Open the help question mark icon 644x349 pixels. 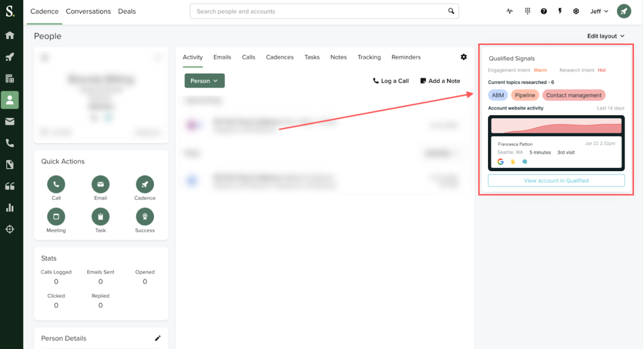[x=544, y=11]
